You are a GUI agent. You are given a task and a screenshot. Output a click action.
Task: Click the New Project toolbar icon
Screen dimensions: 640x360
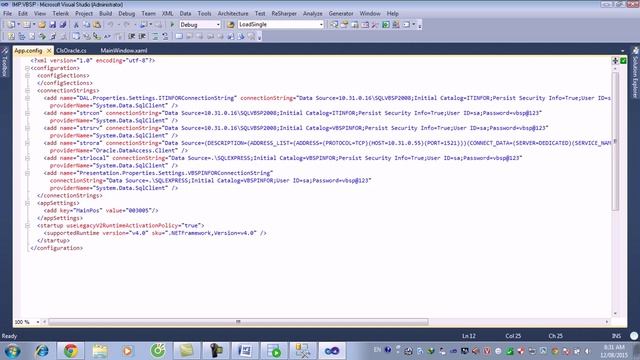(11, 24)
